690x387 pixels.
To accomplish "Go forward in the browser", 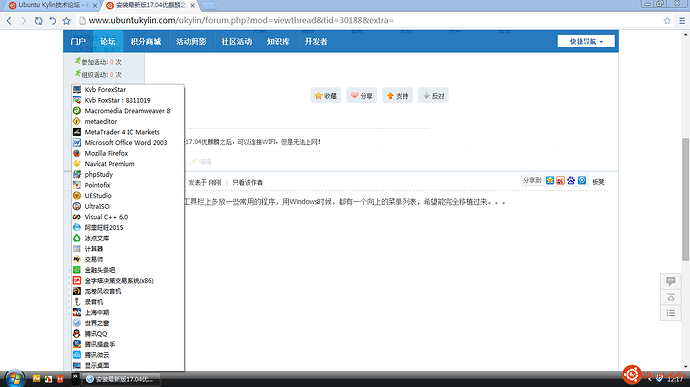I will pyautogui.click(x=23, y=21).
